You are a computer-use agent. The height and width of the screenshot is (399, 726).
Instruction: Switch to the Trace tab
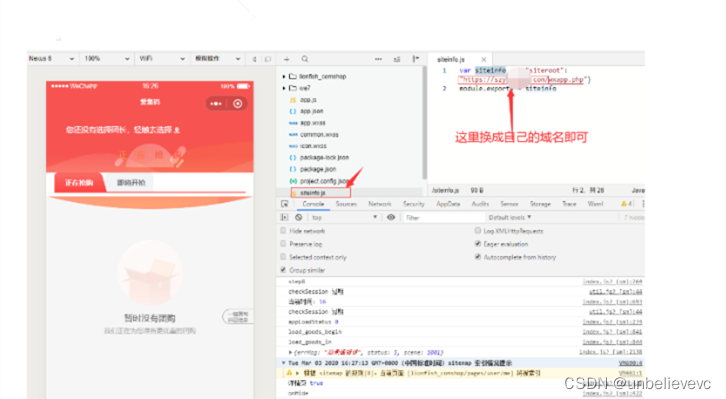pyautogui.click(x=569, y=204)
